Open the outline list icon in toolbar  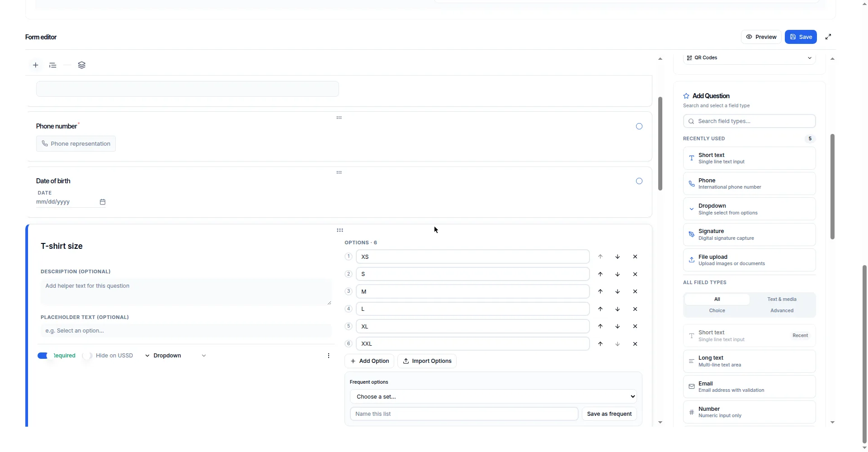coord(53,65)
